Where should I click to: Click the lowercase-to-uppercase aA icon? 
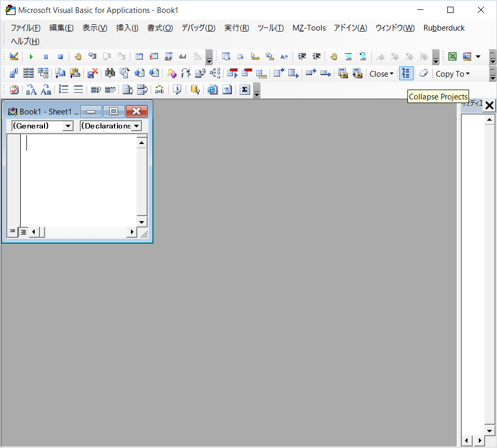click(x=31, y=90)
